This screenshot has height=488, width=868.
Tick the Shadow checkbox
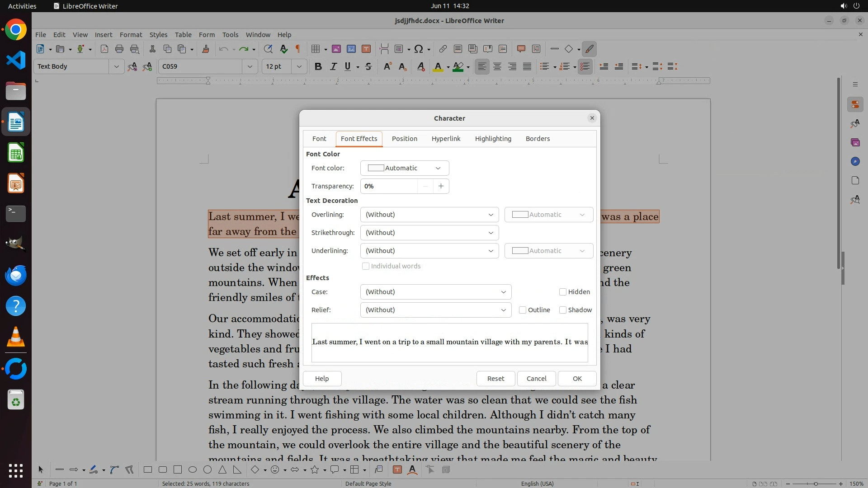pos(563,310)
